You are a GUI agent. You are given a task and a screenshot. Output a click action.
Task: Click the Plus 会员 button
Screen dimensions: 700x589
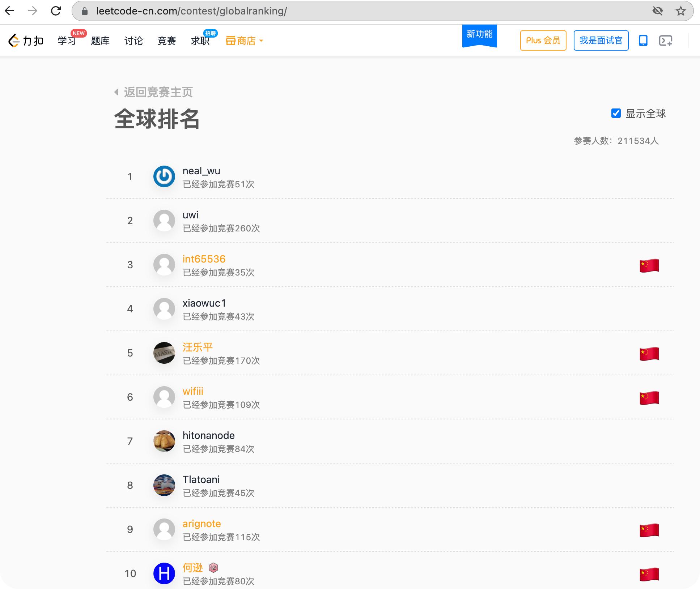(543, 40)
